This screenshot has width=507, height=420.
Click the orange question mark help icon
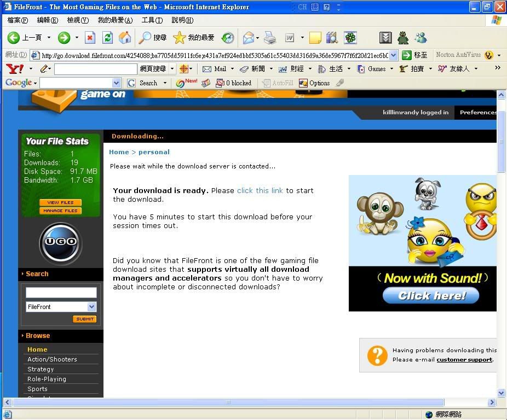[x=377, y=355]
